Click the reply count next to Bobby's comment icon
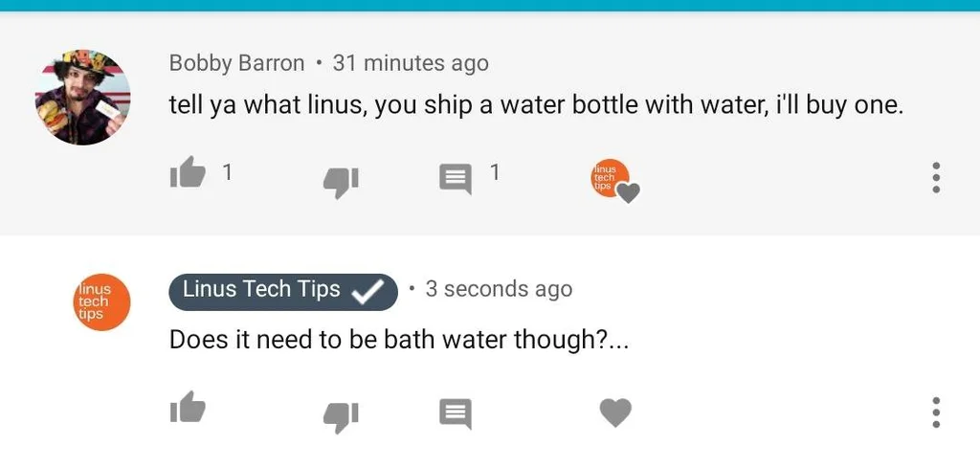Viewport: 980px width, 468px height. click(x=495, y=172)
